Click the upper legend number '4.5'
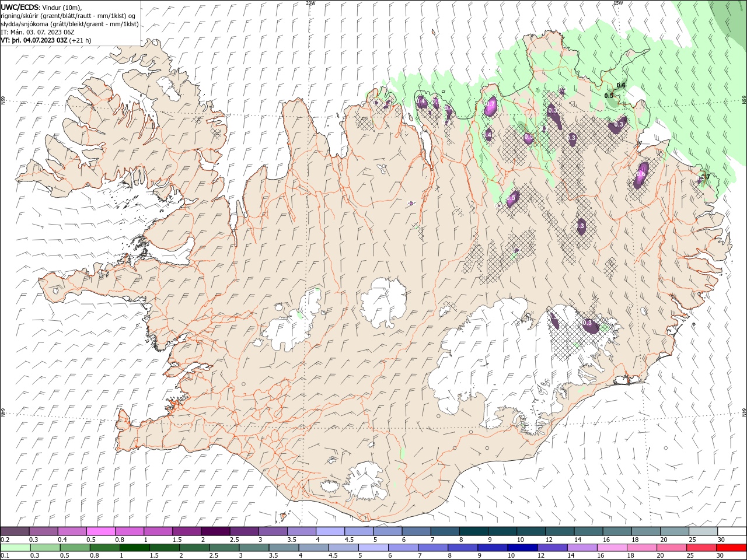This screenshot has width=747, height=560. point(349,540)
